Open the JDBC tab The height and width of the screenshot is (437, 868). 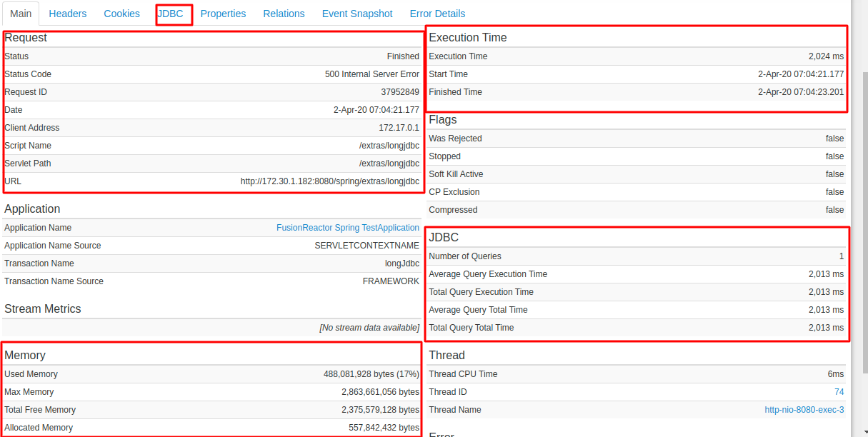[171, 14]
